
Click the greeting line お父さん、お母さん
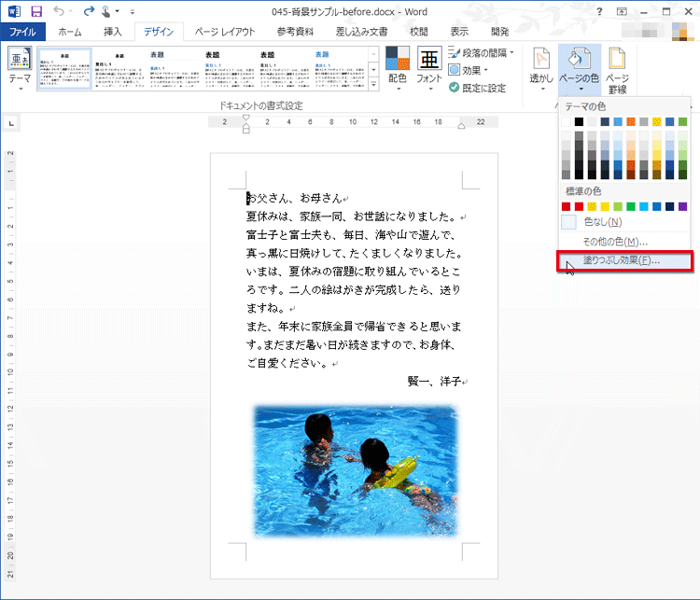click(x=297, y=198)
